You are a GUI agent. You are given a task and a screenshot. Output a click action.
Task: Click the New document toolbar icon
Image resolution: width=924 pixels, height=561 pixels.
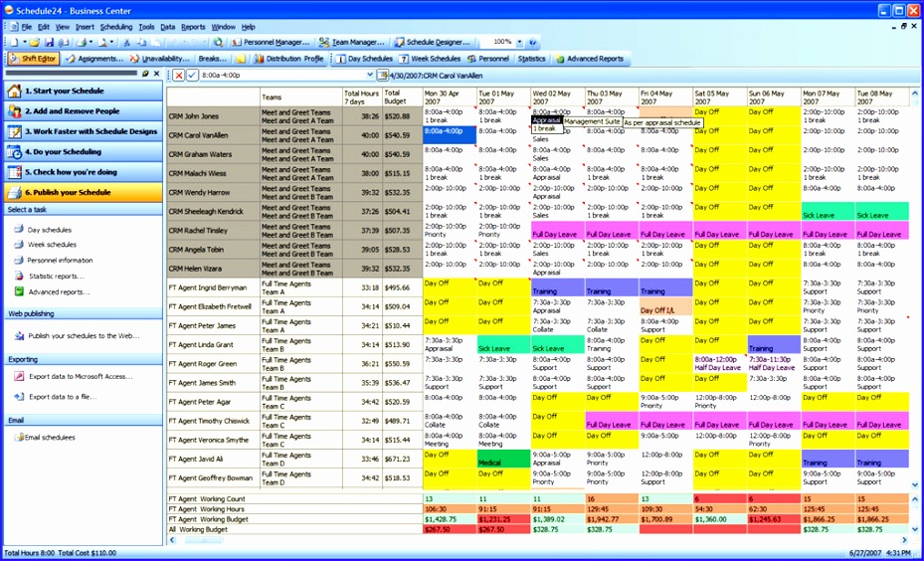tap(13, 43)
